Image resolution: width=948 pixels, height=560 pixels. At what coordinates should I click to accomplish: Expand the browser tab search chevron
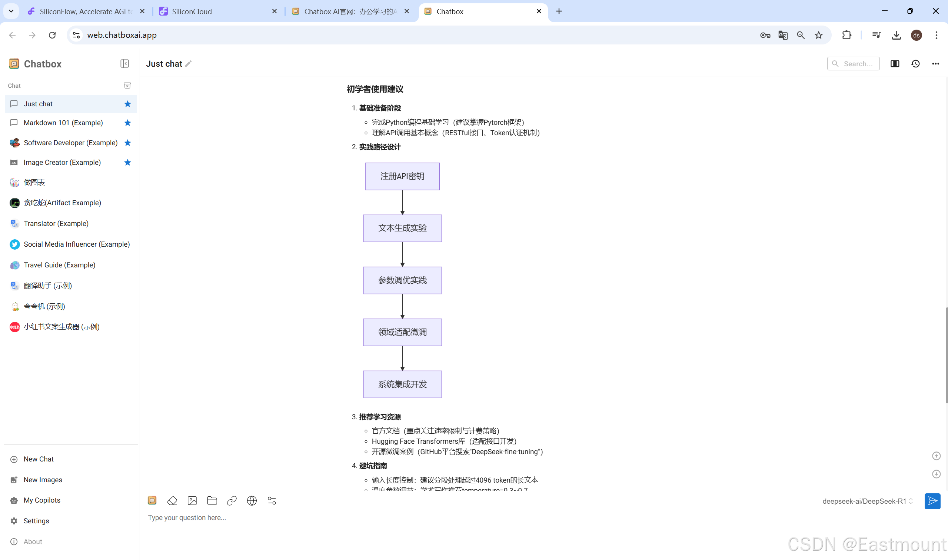pos(11,11)
